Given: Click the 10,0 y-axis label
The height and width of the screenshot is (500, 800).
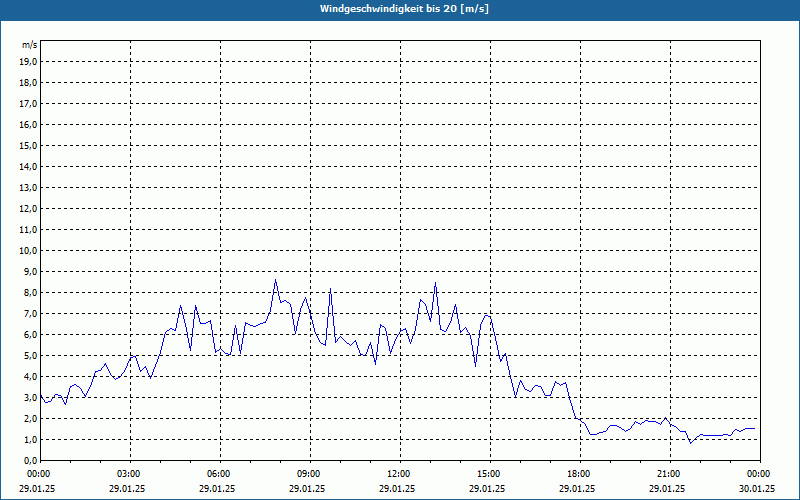Looking at the screenshot, I should click(28, 251).
